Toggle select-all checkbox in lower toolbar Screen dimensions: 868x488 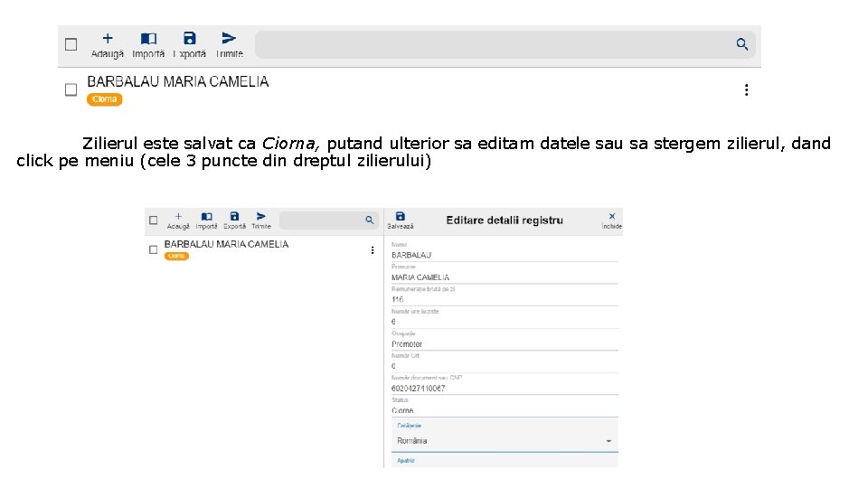[154, 221]
